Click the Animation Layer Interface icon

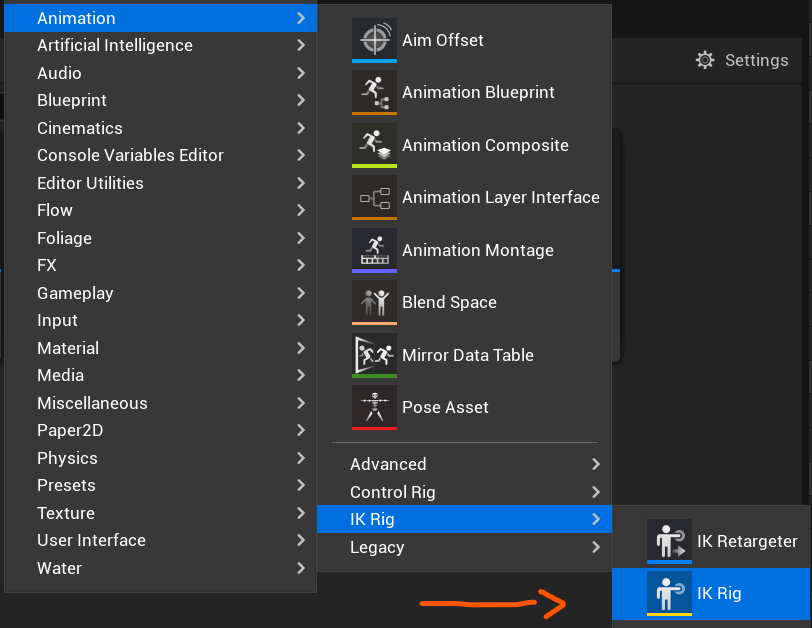point(374,197)
